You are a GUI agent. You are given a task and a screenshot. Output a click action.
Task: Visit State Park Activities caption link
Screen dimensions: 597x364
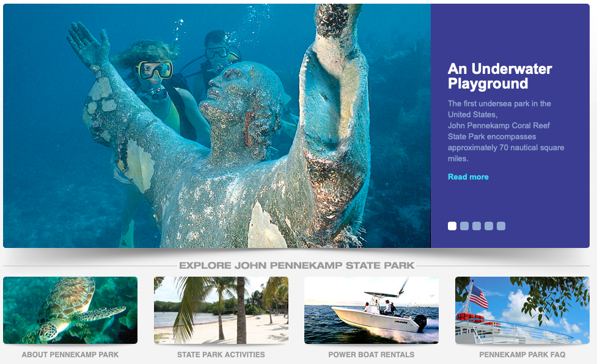[221, 354]
